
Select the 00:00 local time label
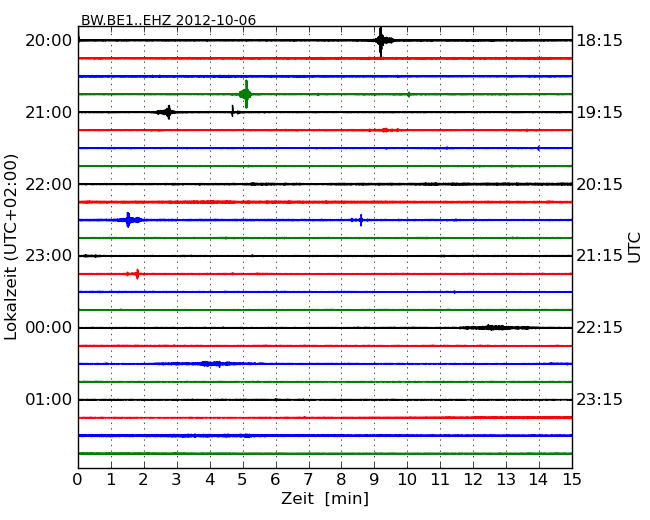tap(49, 328)
